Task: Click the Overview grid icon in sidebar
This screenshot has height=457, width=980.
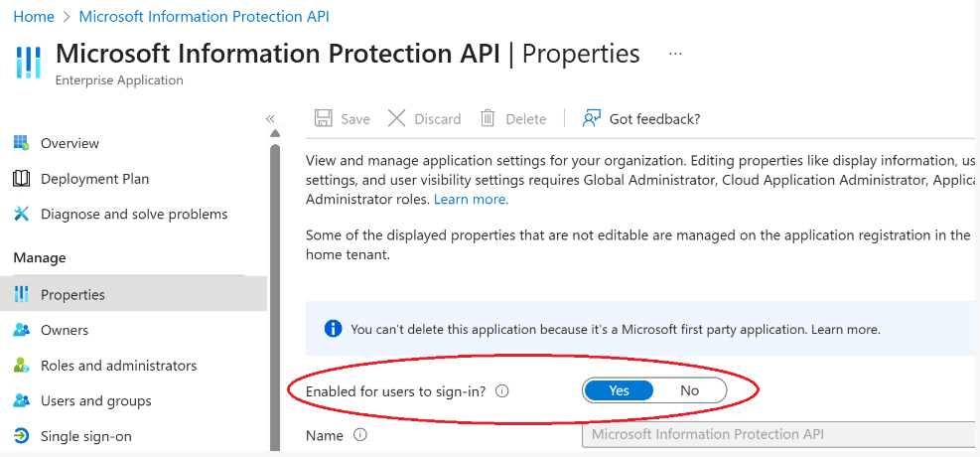Action: (x=21, y=143)
